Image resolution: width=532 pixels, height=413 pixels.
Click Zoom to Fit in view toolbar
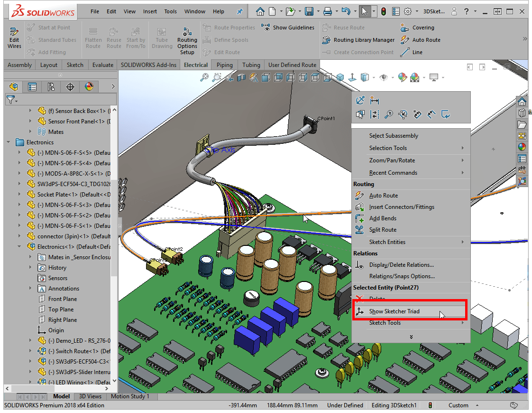coord(204,78)
